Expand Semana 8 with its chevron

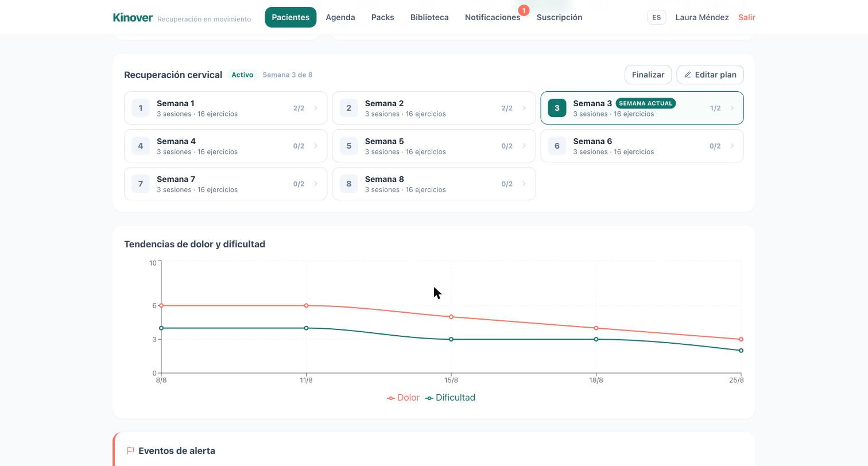point(524,184)
